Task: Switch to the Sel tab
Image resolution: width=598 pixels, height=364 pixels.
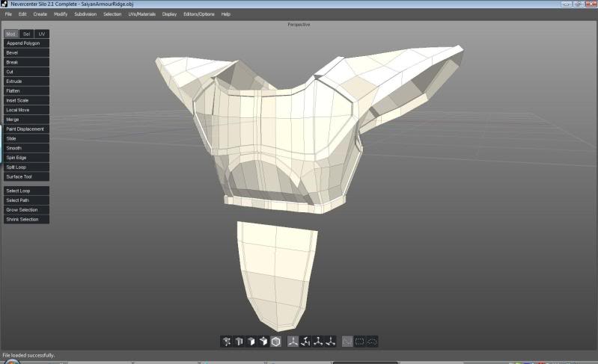Action: (x=26, y=34)
